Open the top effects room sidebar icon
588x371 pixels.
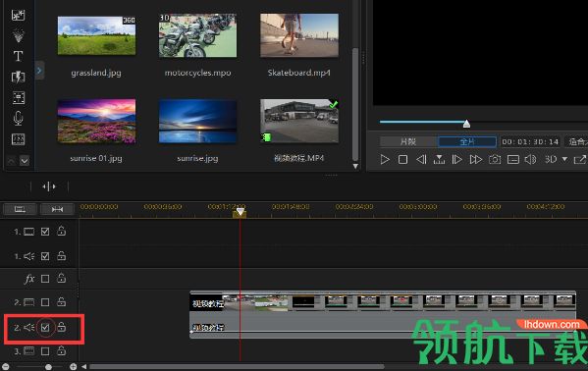pyautogui.click(x=18, y=15)
